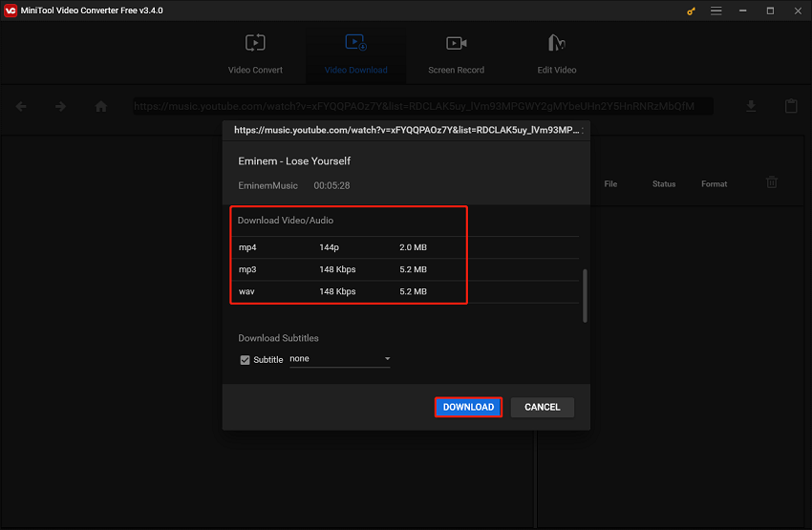
Task: Click the blue DOWNLOAD button
Action: pos(468,407)
